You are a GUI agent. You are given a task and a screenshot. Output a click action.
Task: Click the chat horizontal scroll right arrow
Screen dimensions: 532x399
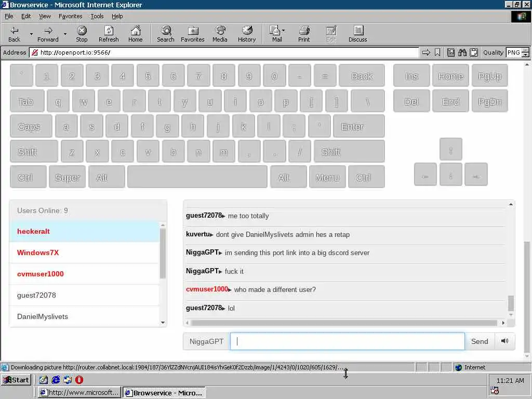pos(503,323)
